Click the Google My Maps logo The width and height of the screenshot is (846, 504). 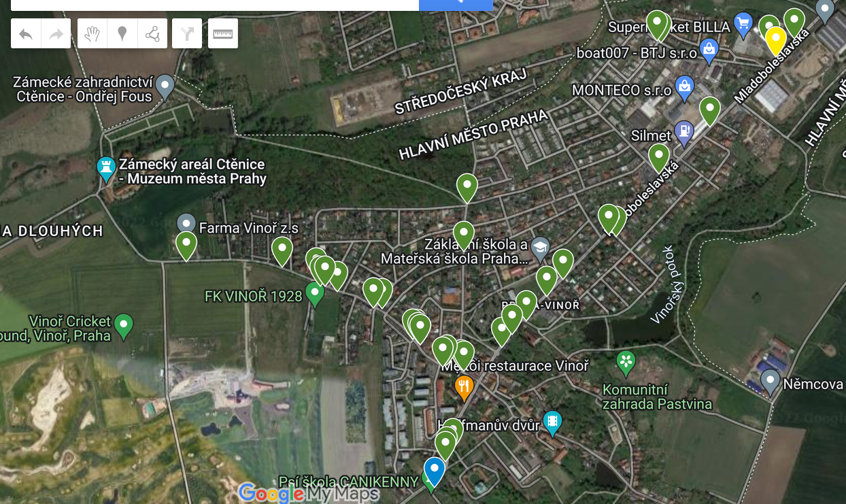308,492
